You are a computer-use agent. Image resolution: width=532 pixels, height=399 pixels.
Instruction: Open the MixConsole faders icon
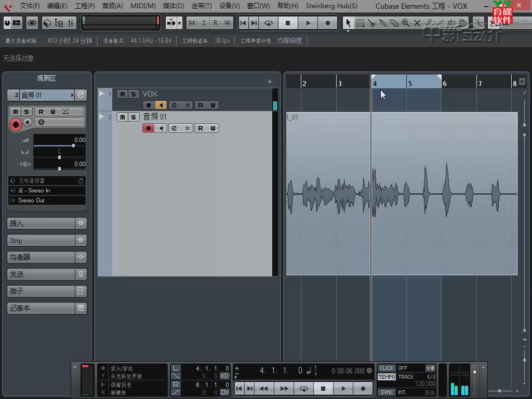[71, 23]
